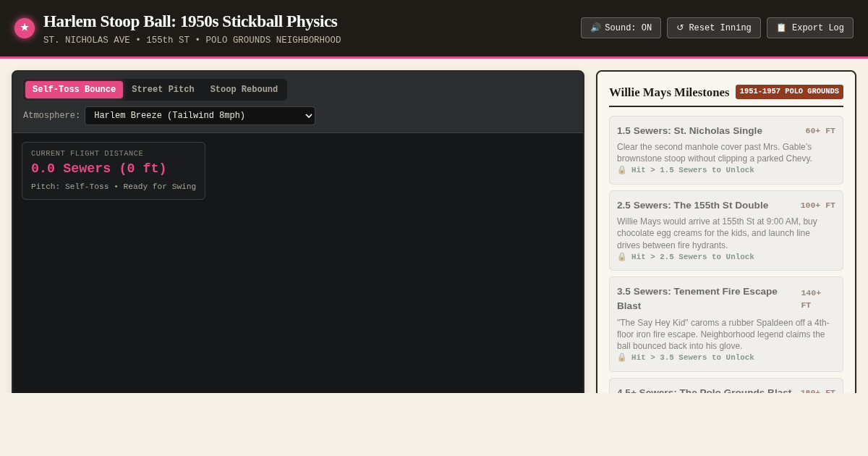The width and height of the screenshot is (868, 456).
Task: Click the Harlem Stoop Ball page title
Action: 190,22
